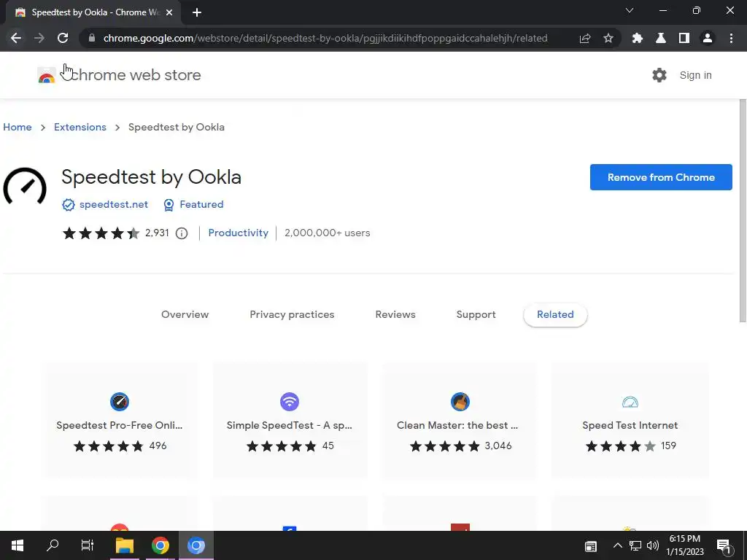Click the address bar URL
The image size is (747, 560).
[x=325, y=38]
